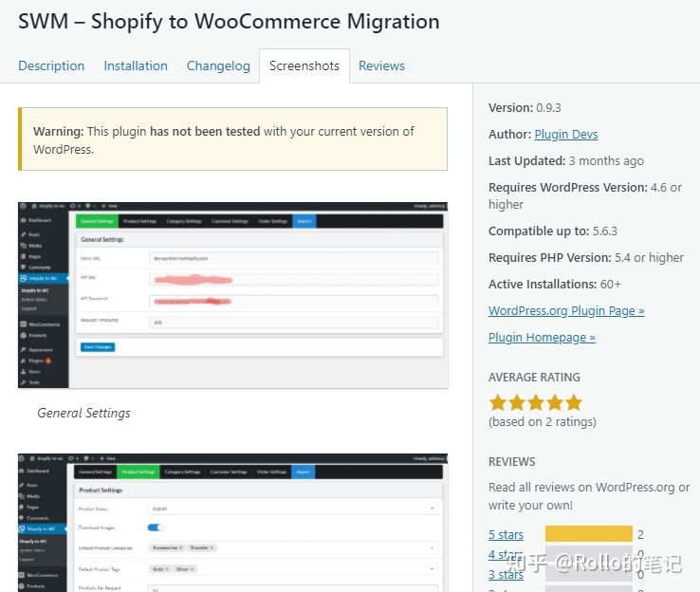Click 'Compatible up to: 5.6.3' text
The height and width of the screenshot is (592, 700).
553,231
